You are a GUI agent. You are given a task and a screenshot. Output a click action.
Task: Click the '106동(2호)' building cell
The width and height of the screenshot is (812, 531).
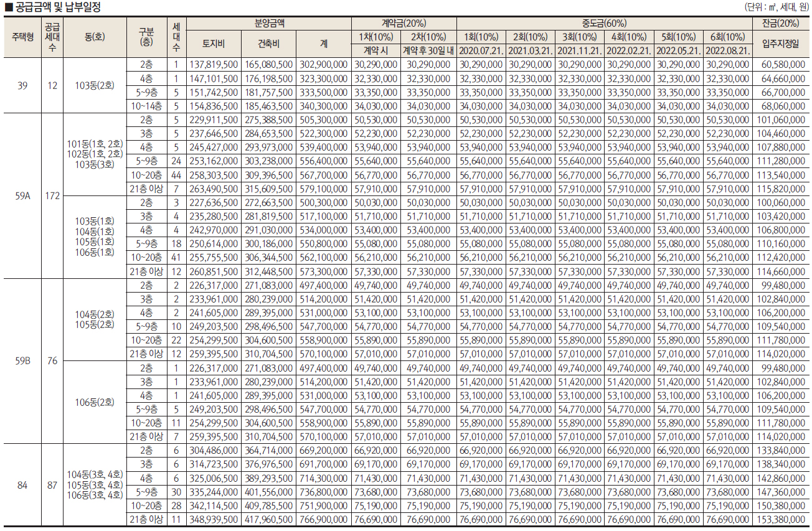(x=93, y=402)
